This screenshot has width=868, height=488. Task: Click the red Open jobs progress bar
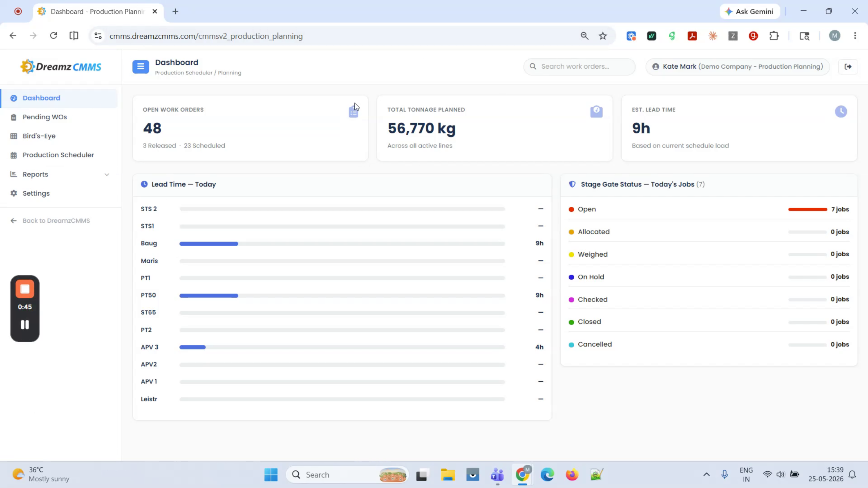[x=808, y=209]
